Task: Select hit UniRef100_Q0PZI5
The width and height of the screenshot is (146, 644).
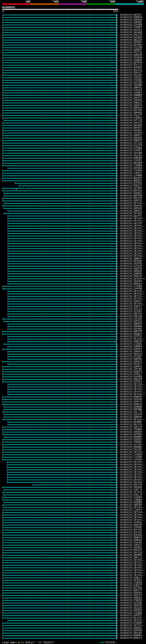Action: pos(131,201)
